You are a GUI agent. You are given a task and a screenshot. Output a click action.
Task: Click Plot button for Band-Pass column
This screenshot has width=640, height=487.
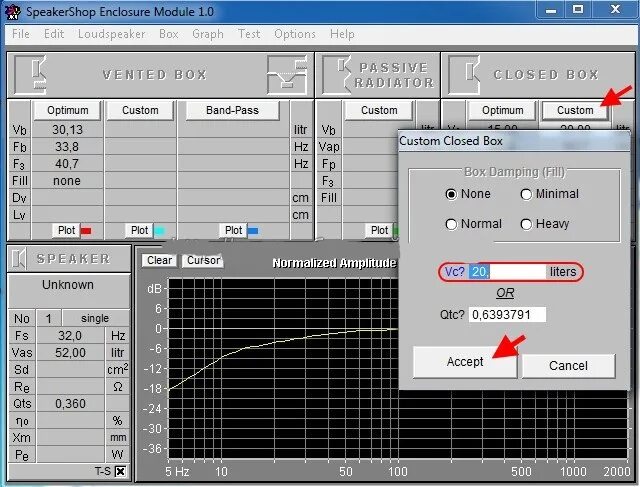click(x=233, y=231)
